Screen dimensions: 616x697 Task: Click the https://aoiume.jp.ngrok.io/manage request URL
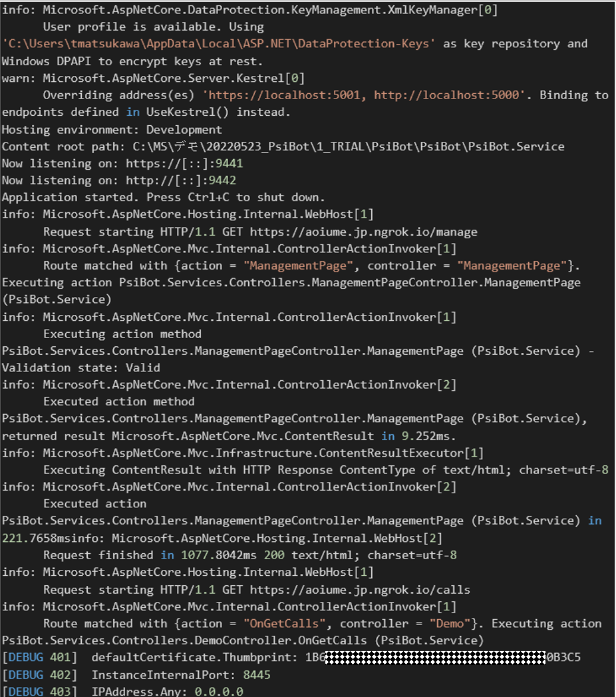[363, 232]
